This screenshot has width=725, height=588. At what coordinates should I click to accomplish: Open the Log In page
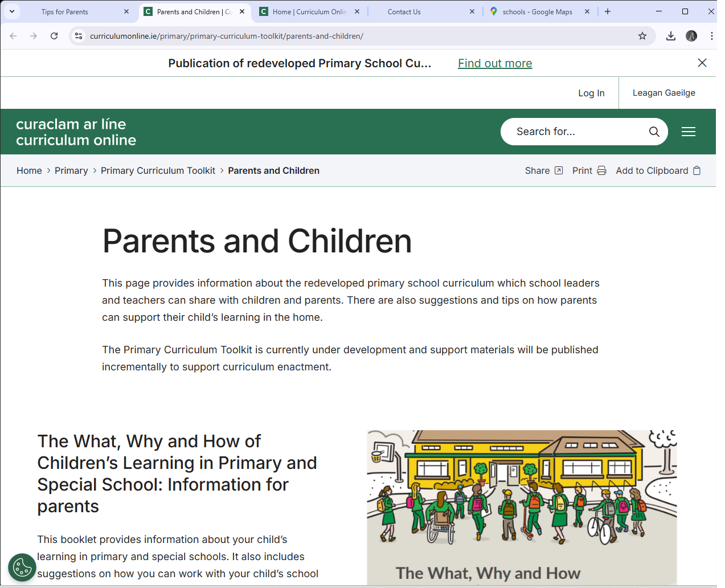591,92
